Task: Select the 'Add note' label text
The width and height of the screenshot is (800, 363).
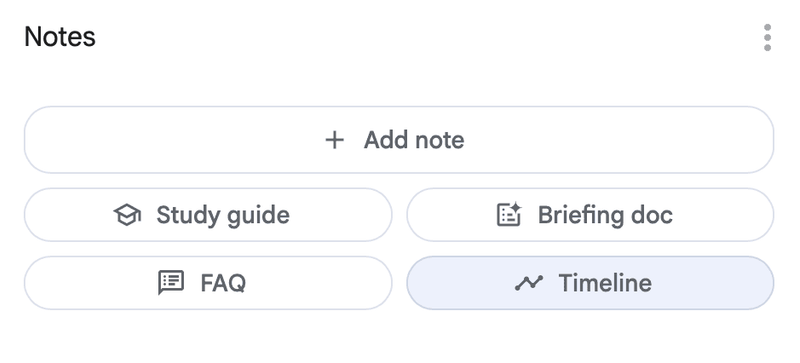Action: coord(414,140)
